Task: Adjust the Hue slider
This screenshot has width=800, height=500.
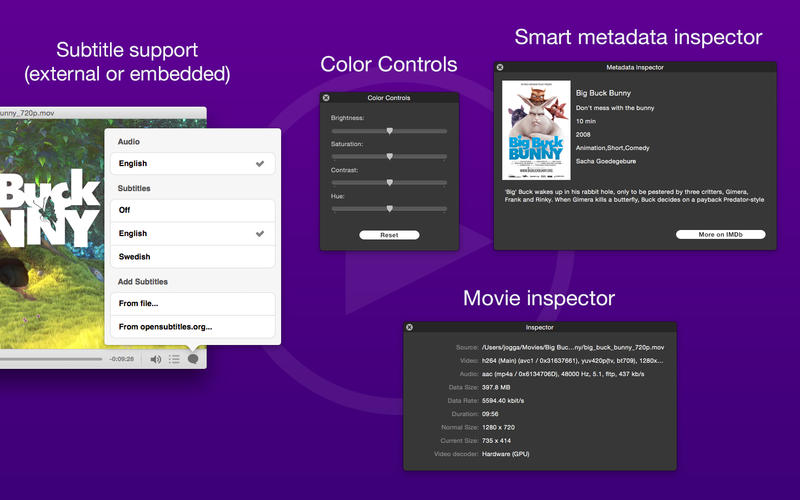Action: coord(389,209)
